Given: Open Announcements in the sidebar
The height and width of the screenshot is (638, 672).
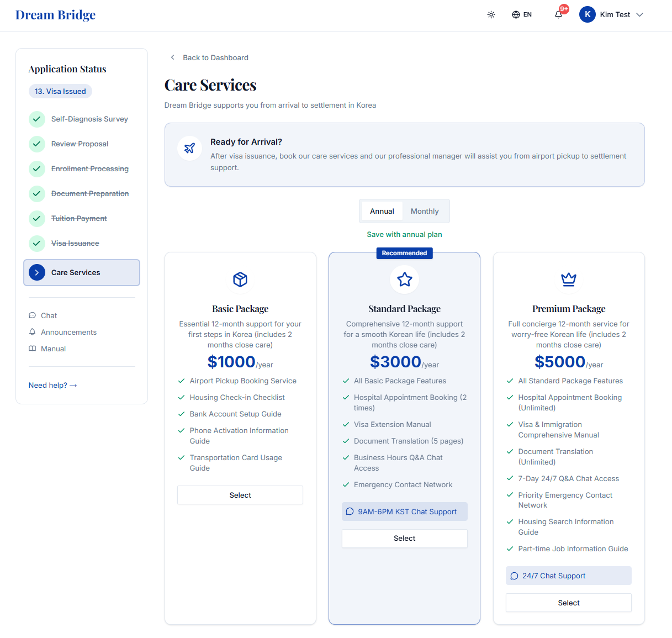Looking at the screenshot, I should coord(63,332).
